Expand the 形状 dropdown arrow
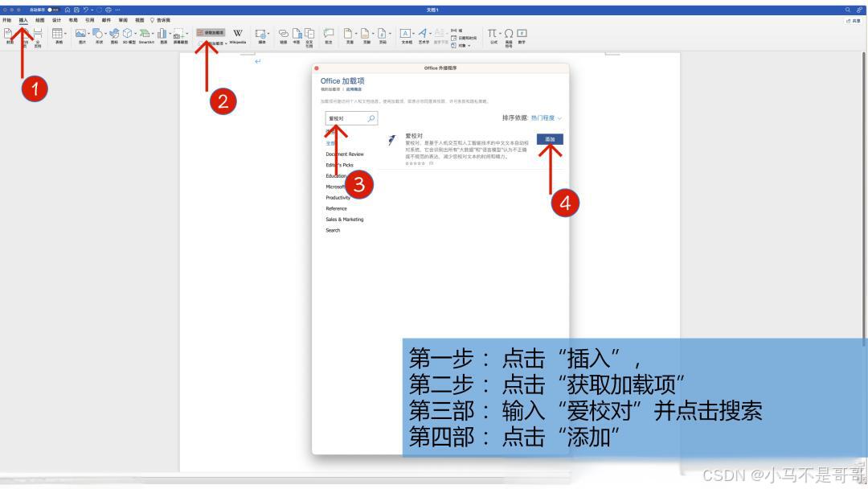Image resolution: width=868 pixels, height=489 pixels. 106,34
